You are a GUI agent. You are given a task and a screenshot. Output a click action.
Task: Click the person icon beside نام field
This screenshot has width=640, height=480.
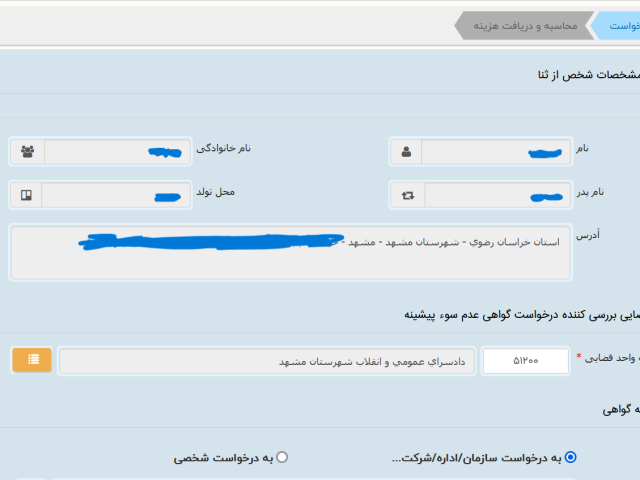click(x=406, y=152)
